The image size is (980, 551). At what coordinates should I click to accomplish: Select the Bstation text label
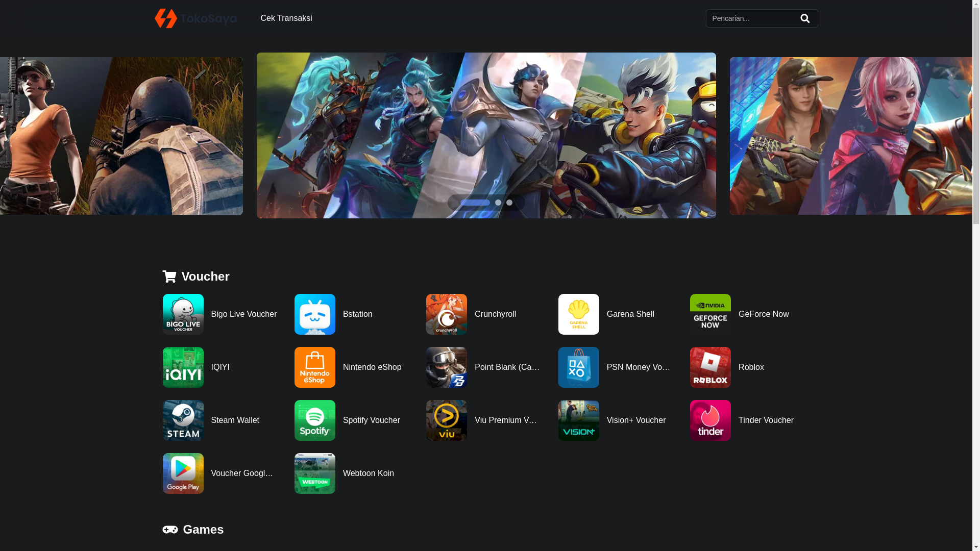(358, 314)
